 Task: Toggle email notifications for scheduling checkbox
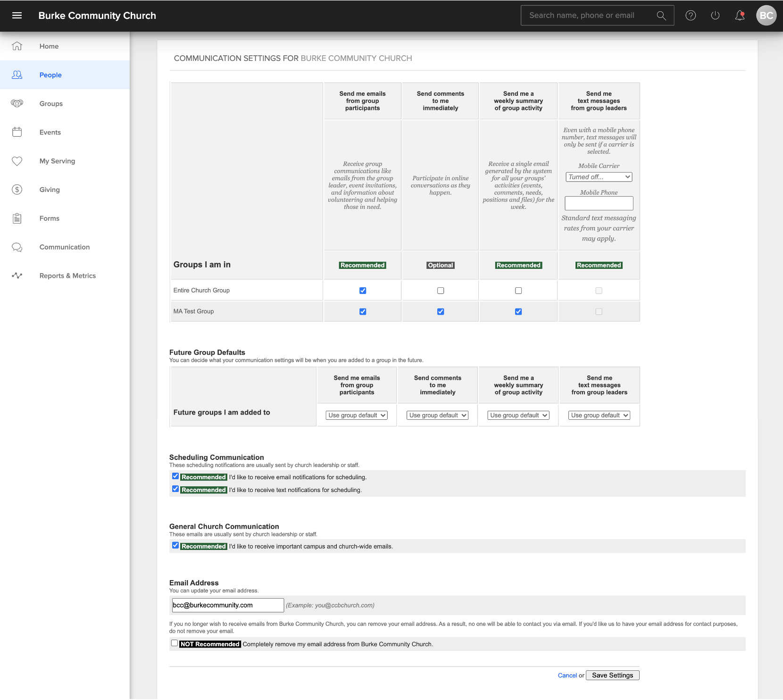coord(175,476)
